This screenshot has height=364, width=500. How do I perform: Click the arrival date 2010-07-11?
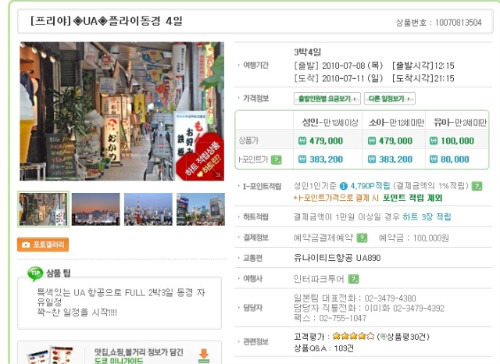coord(343,78)
